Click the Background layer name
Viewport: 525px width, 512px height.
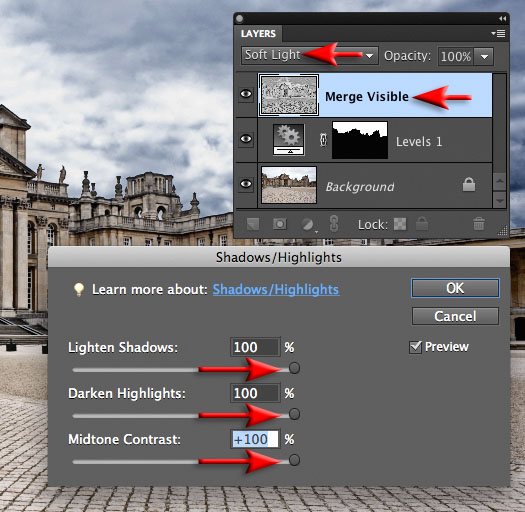pos(360,187)
